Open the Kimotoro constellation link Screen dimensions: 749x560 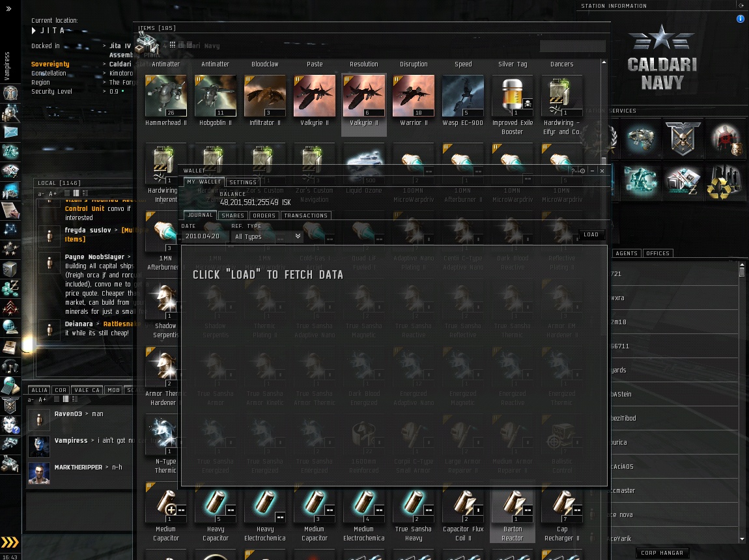pos(121,73)
